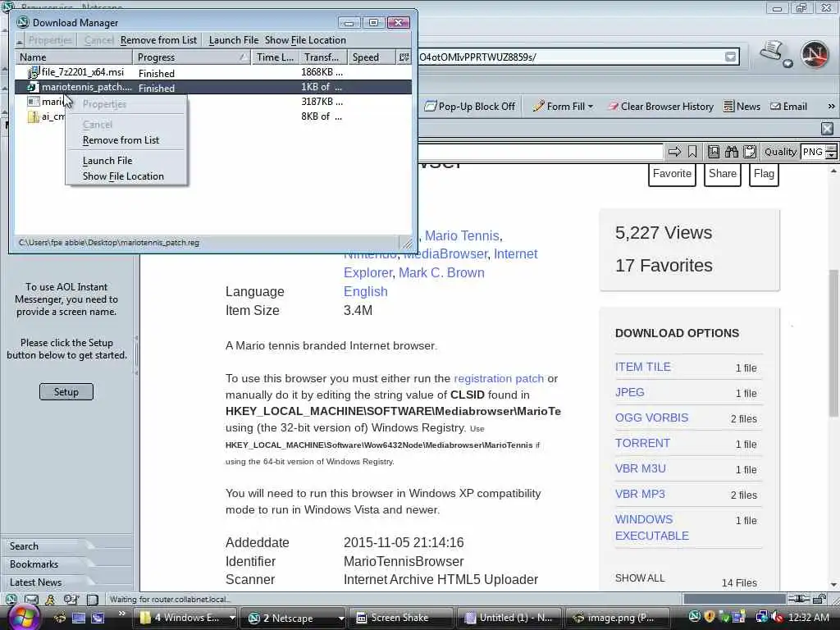
Task: Click the volume icon in system tray
Action: coord(778,618)
